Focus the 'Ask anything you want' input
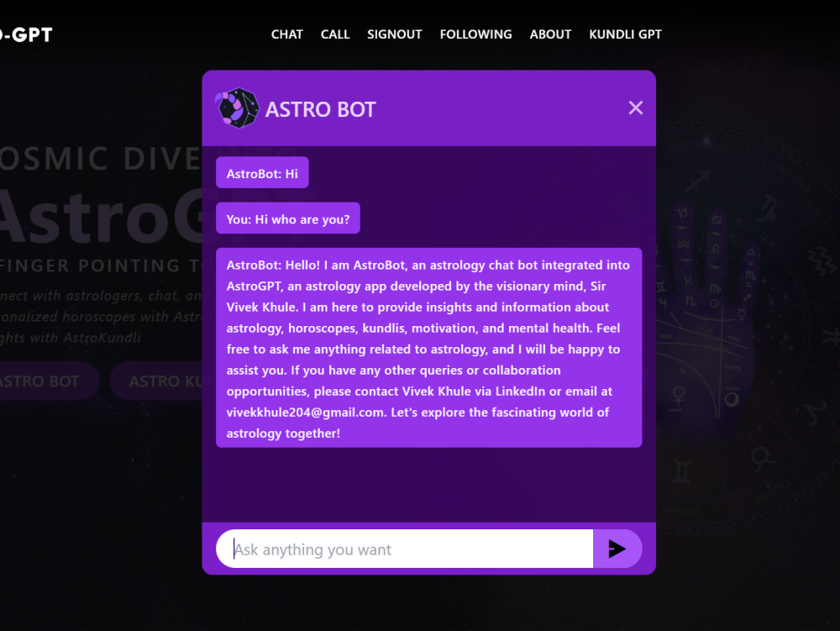 pos(405,549)
